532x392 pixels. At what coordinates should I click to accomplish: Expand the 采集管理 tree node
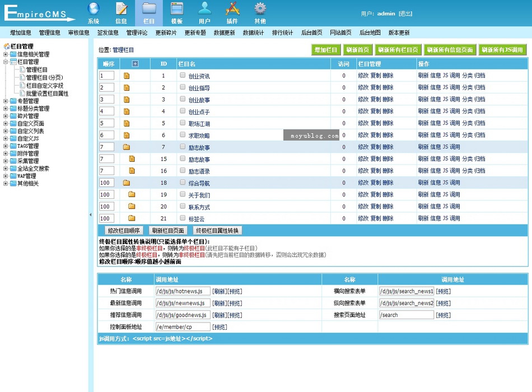tap(6, 161)
